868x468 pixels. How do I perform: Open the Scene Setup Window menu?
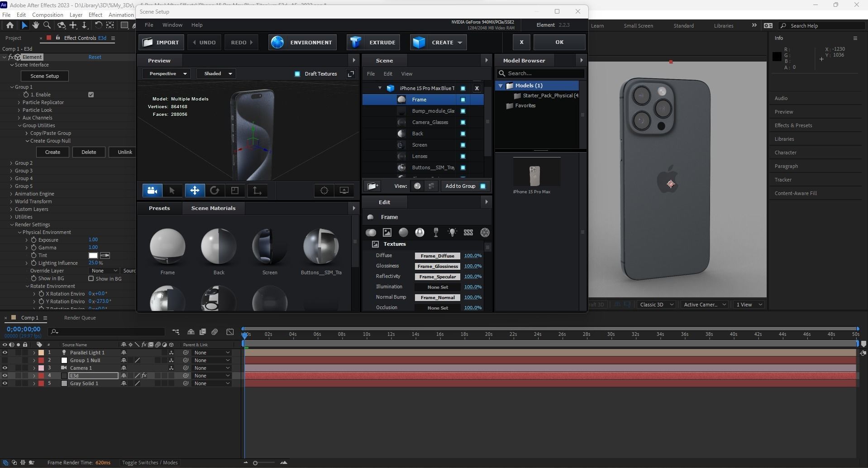[172, 25]
